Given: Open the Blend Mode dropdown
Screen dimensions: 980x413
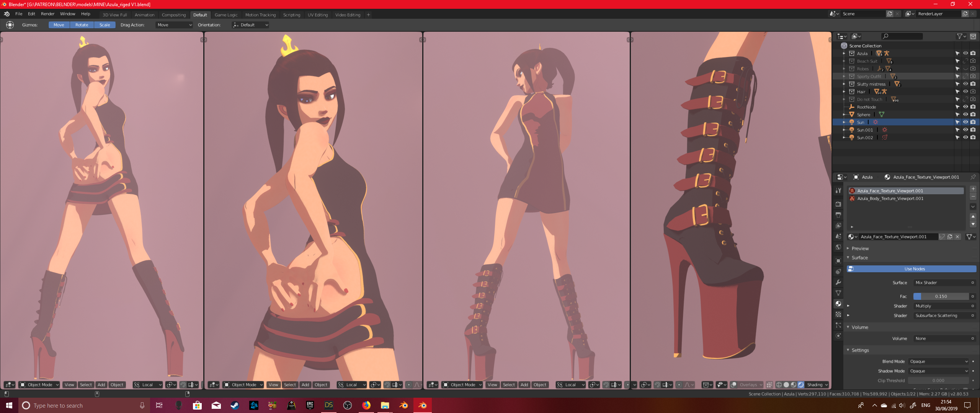Looking at the screenshot, I should click(939, 361).
